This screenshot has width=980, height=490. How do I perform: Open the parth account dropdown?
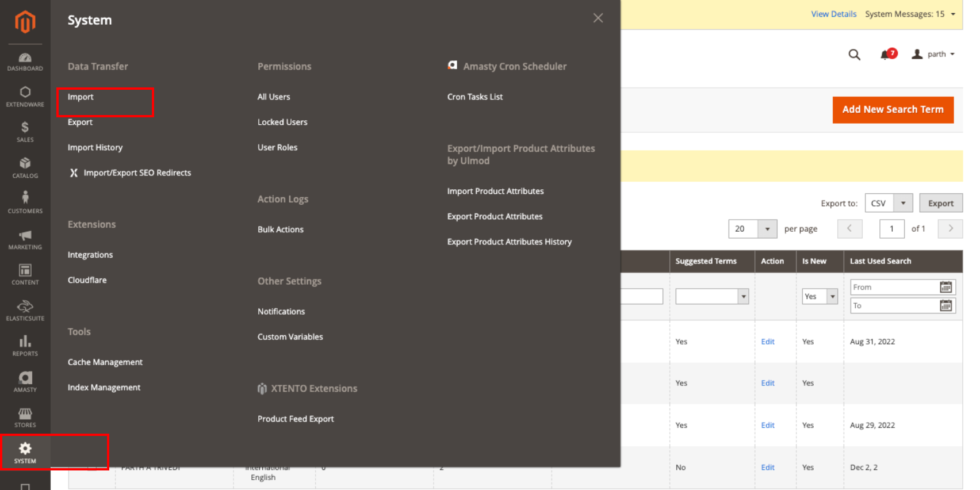[x=933, y=54]
